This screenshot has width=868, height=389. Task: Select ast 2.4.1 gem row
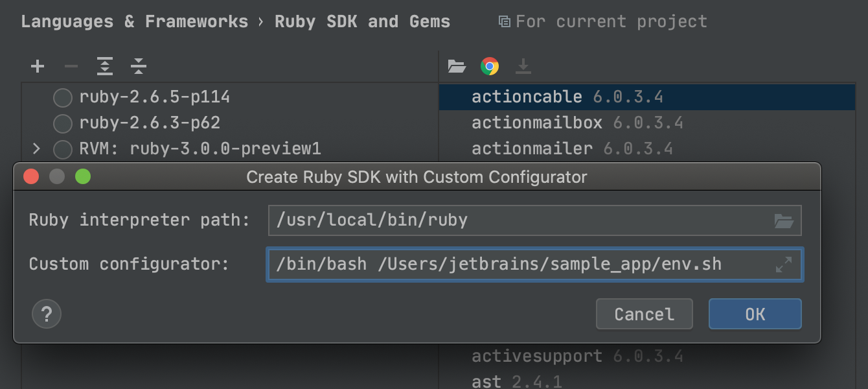647,381
